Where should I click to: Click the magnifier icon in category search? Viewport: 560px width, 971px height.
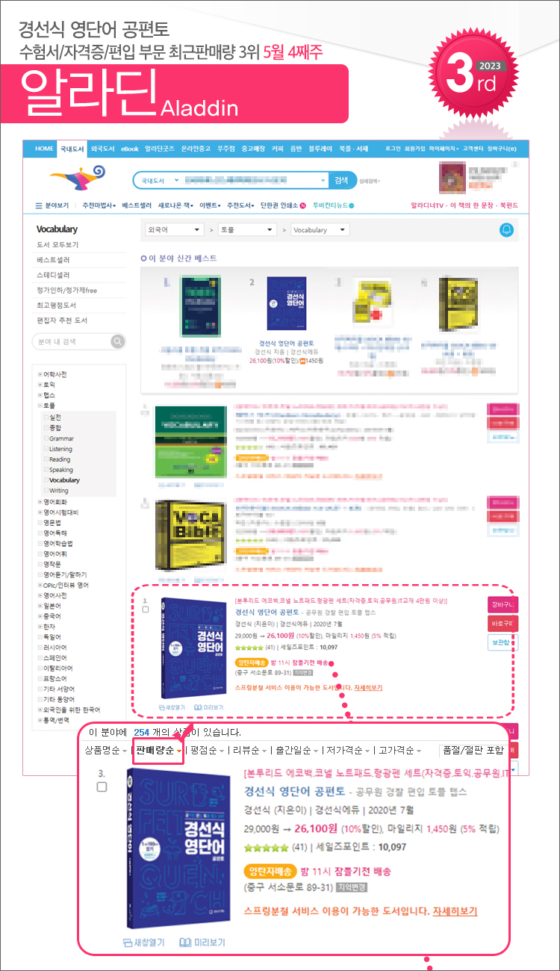(x=117, y=342)
